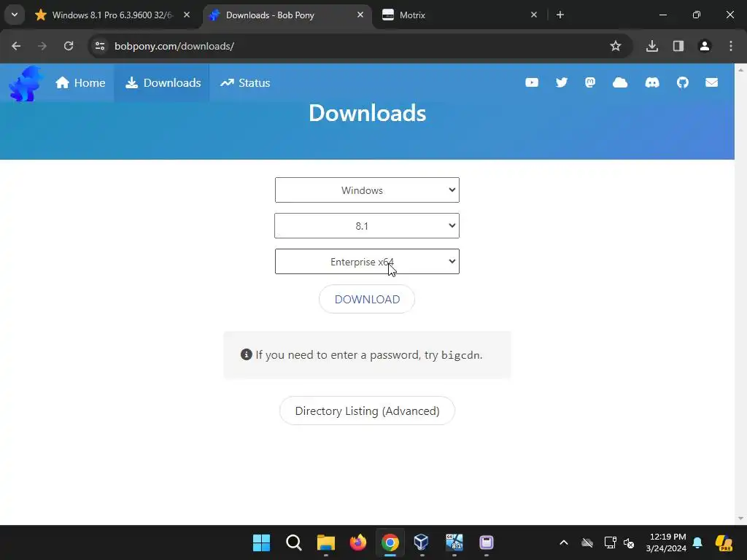The width and height of the screenshot is (747, 560).
Task: Open the email envelope icon
Action: [x=712, y=82]
